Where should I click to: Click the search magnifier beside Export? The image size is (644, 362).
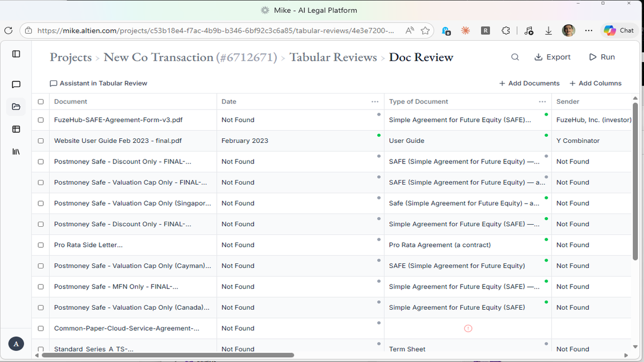(515, 57)
